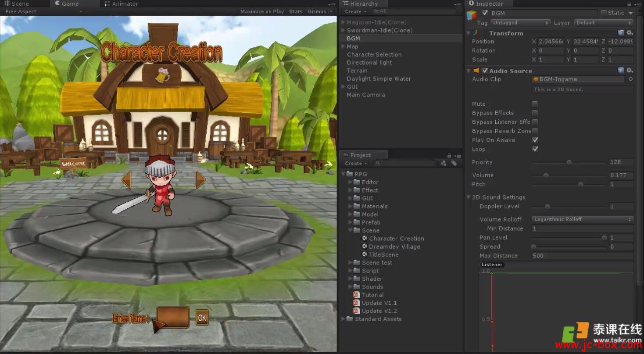
Task: Click the right arrow in game view
Action: tap(200, 180)
